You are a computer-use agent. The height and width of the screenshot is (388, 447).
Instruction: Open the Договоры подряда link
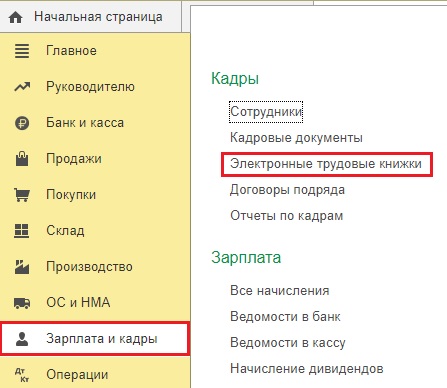tap(287, 190)
